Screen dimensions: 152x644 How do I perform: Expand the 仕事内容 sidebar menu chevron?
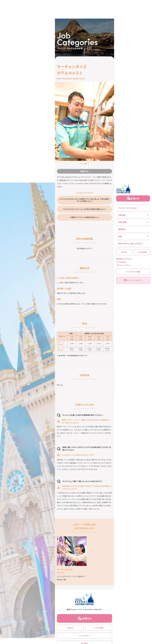147,215
